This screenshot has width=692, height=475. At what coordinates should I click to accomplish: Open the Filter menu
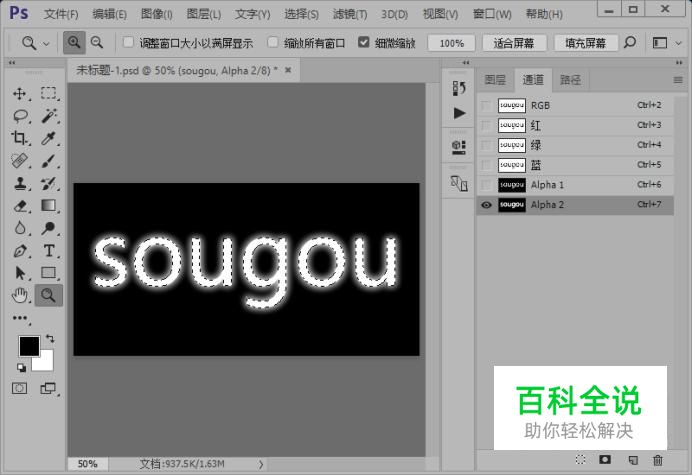coord(350,14)
